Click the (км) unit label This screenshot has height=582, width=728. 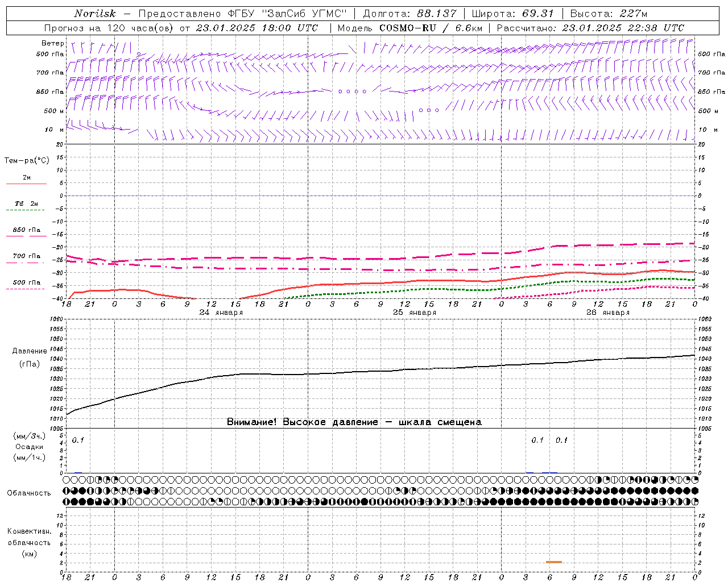coord(29,554)
